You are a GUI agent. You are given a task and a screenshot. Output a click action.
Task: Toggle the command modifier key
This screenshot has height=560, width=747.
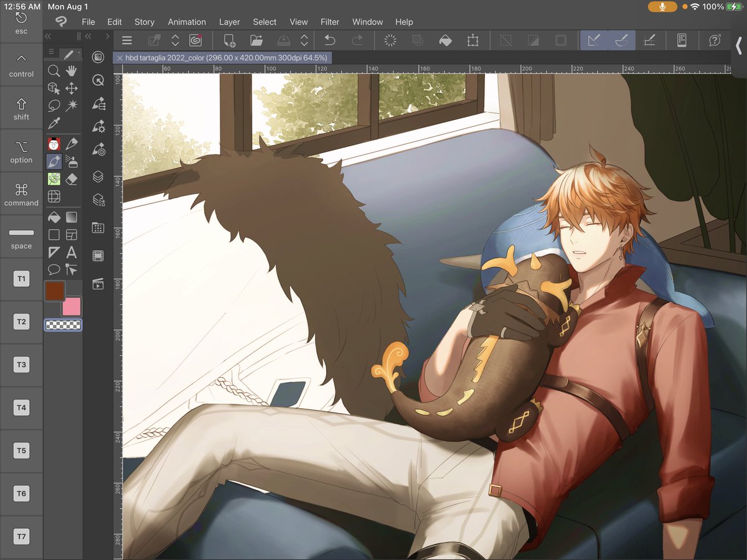(21, 194)
